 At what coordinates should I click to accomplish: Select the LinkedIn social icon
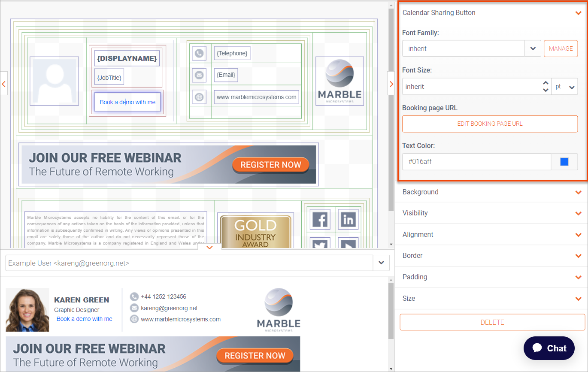(x=348, y=220)
